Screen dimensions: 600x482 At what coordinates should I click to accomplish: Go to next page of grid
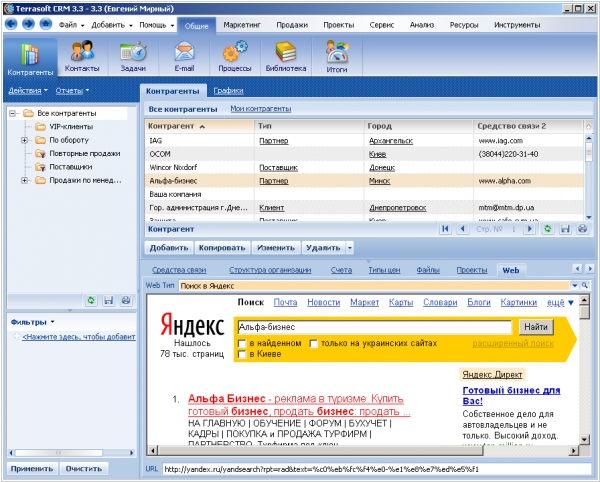pyautogui.click(x=530, y=229)
